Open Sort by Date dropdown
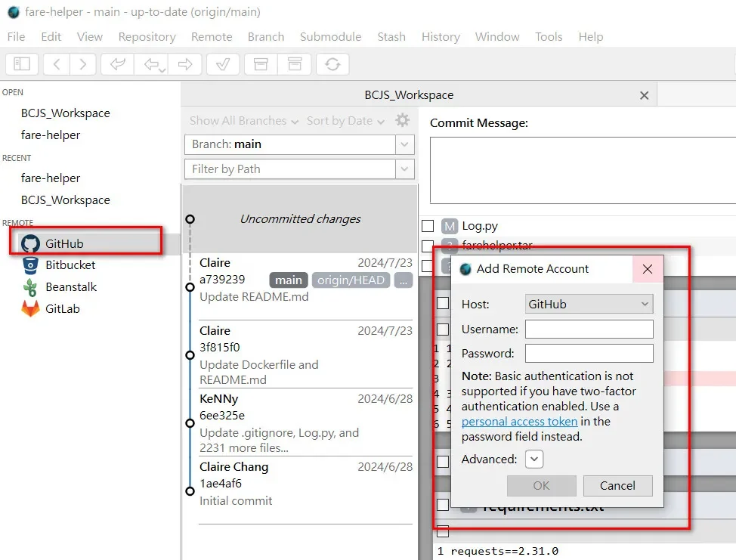 (345, 121)
